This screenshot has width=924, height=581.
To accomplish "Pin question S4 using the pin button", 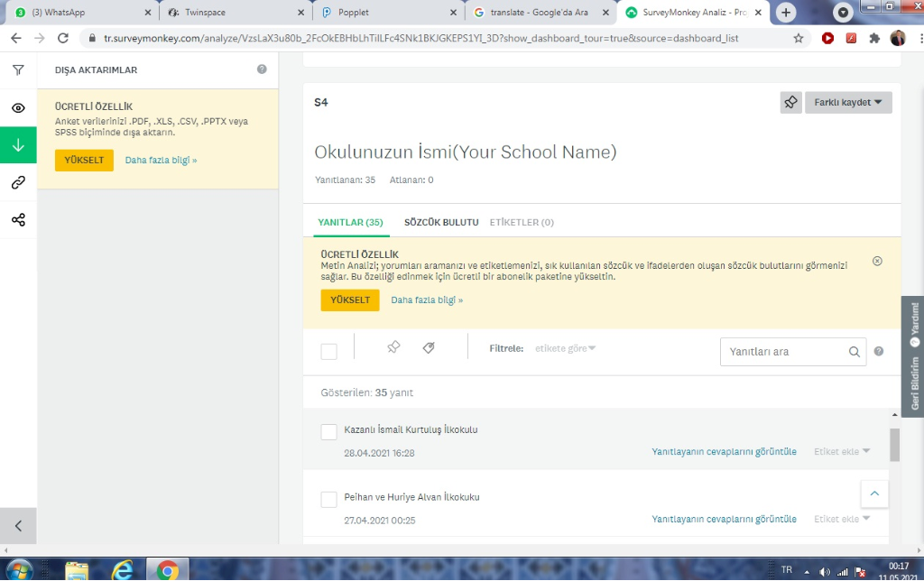I will tap(790, 102).
